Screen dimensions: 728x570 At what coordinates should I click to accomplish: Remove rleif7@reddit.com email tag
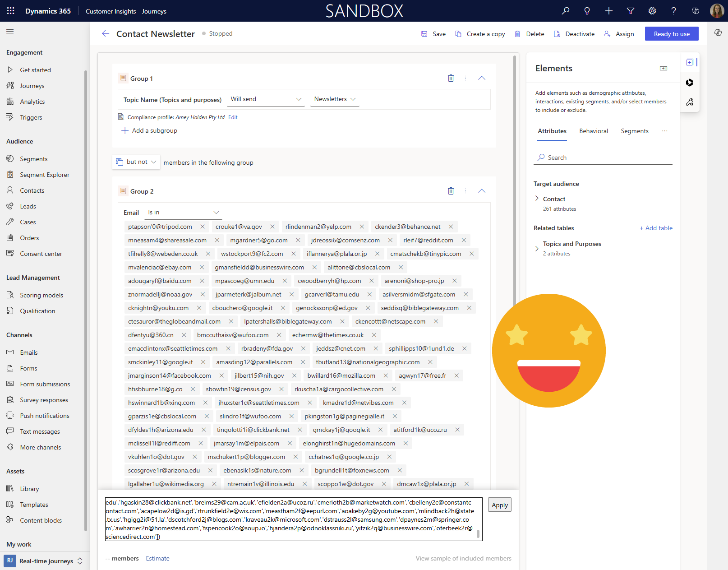(464, 240)
